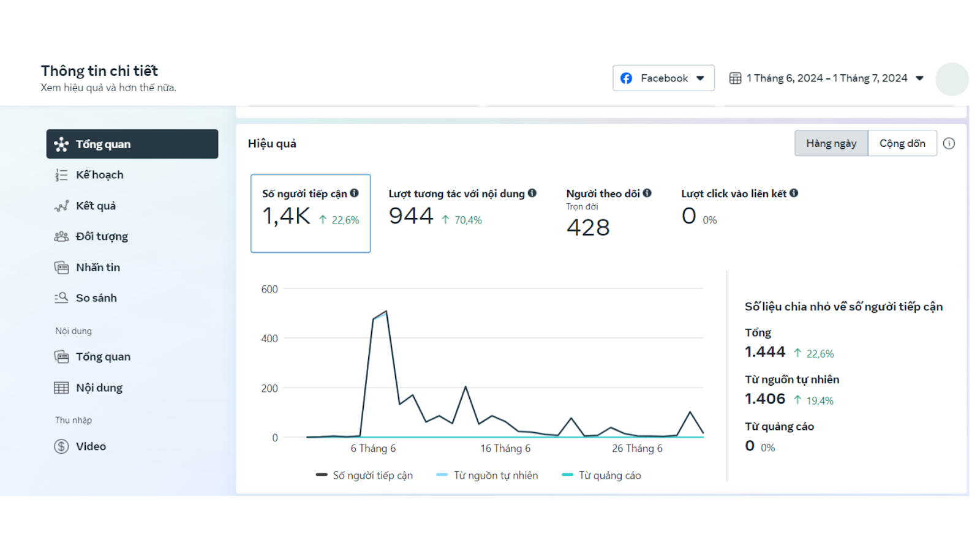Click the Đối tượng people icon
980x551 pixels.
coord(61,236)
